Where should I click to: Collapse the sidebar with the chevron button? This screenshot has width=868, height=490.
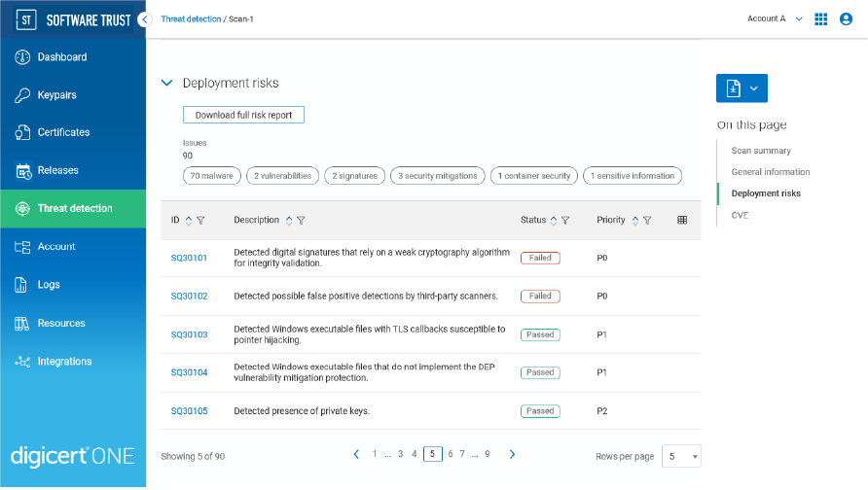[144, 19]
